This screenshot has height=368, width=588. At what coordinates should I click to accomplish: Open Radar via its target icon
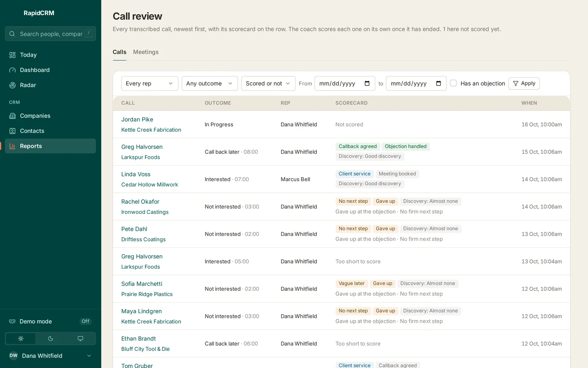[13, 85]
